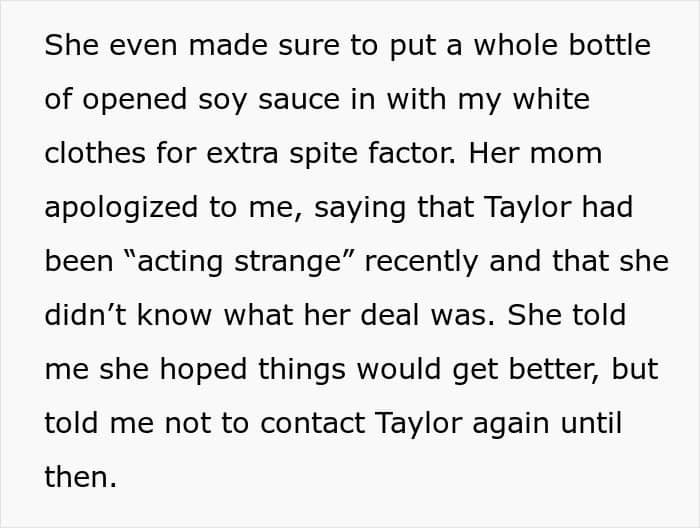The image size is (700, 528).
Task: Click the phrase "opened soy sauce"
Action: [x=211, y=100]
